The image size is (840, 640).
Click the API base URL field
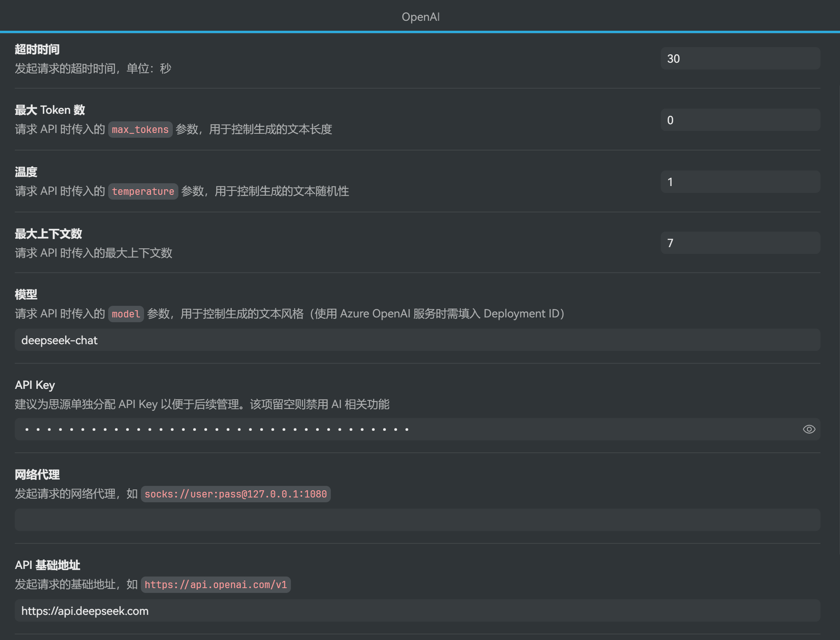[x=417, y=611]
